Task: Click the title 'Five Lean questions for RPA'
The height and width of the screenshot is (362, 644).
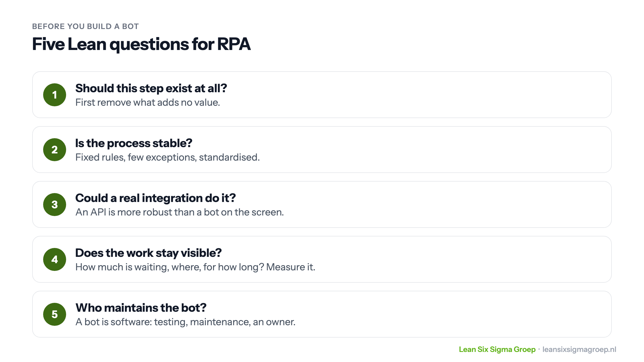Action: click(141, 44)
